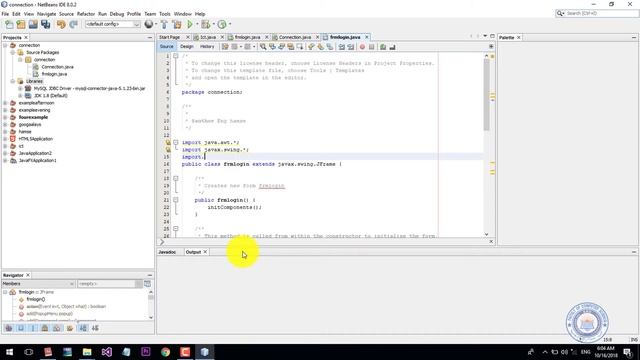This screenshot has width=640, height=360.
Task: Click the Navigator filter empty field
Action: click(106, 284)
